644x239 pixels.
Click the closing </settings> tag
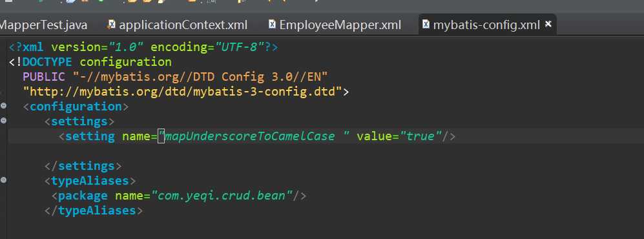pyautogui.click(x=83, y=166)
